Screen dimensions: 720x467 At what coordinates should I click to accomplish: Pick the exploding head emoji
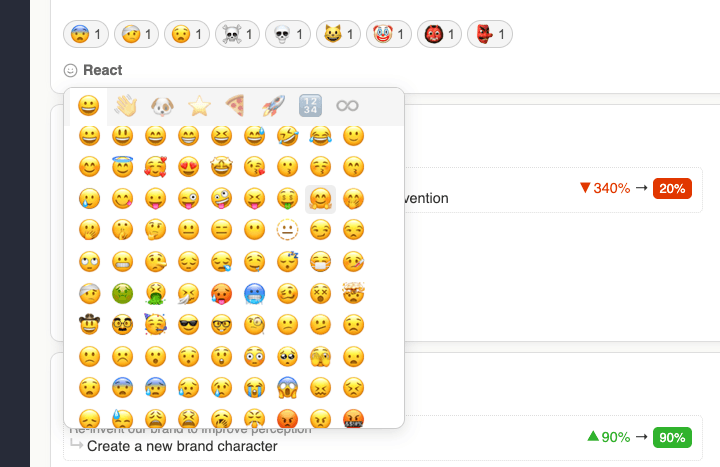click(x=353, y=294)
